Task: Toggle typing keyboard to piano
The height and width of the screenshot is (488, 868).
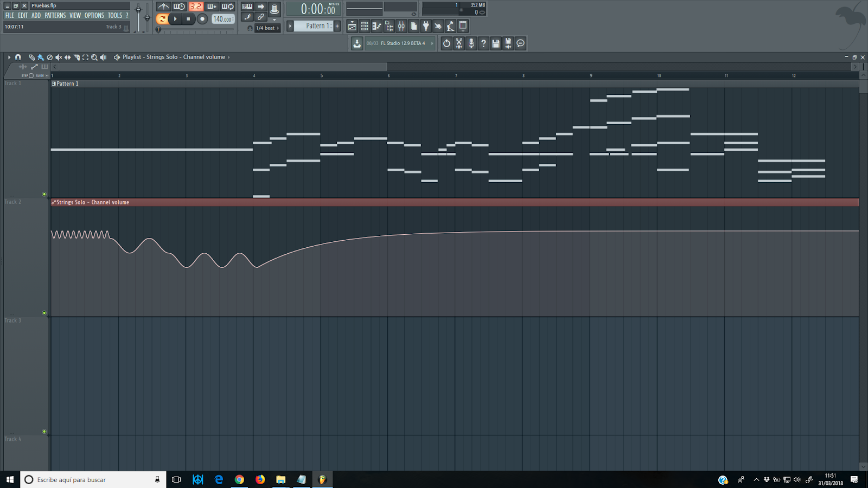Action: click(247, 7)
